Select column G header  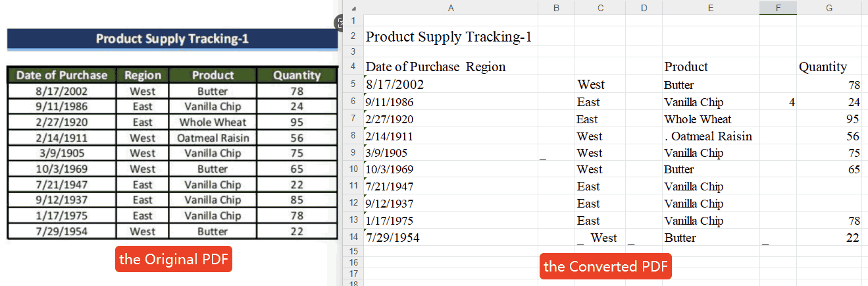point(829,8)
